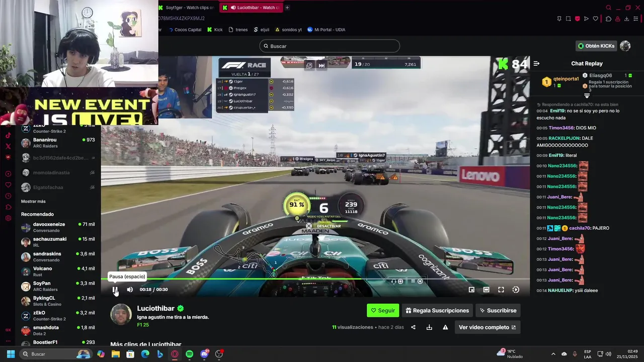Expand followed channels with Mostrar más

pos(33,201)
